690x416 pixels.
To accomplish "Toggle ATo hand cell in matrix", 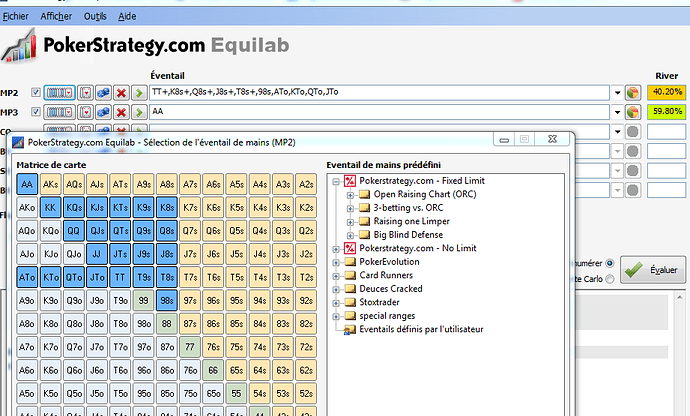I will (27, 277).
